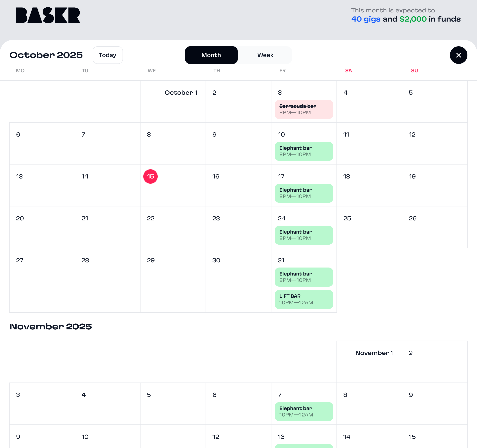477x448 pixels.
Task: Open the Elephant bar gig on October 17
Action: point(304,193)
